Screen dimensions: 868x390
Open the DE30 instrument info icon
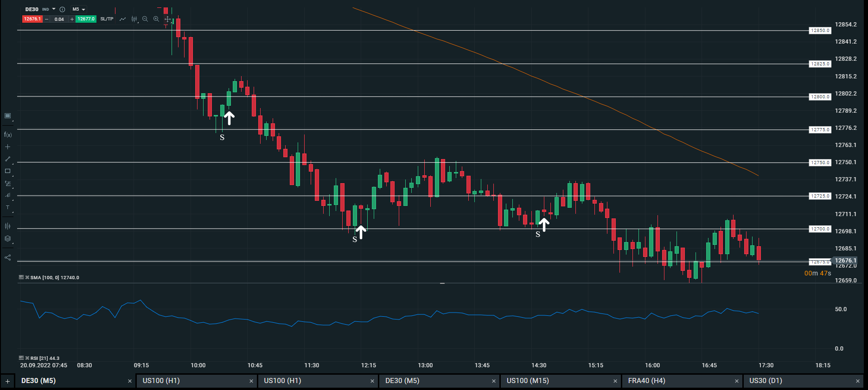click(x=62, y=9)
